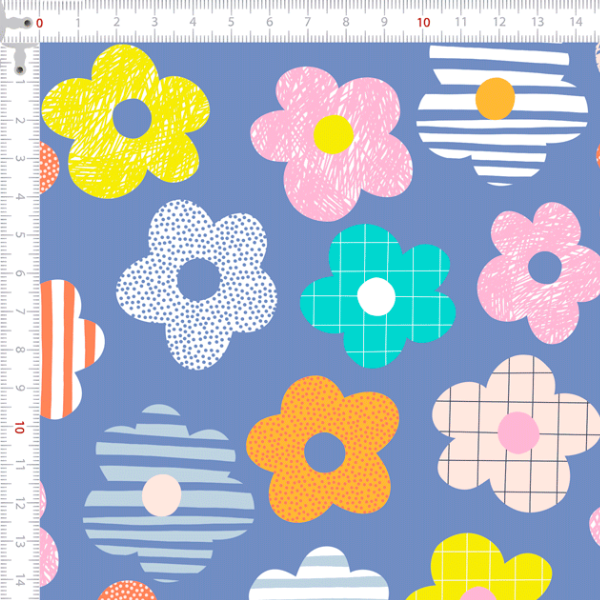Click number 5 on the left ruler

pyautogui.click(x=20, y=235)
